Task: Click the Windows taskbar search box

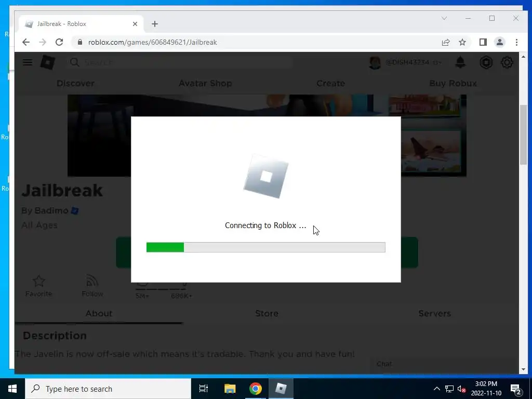Action: pyautogui.click(x=108, y=389)
